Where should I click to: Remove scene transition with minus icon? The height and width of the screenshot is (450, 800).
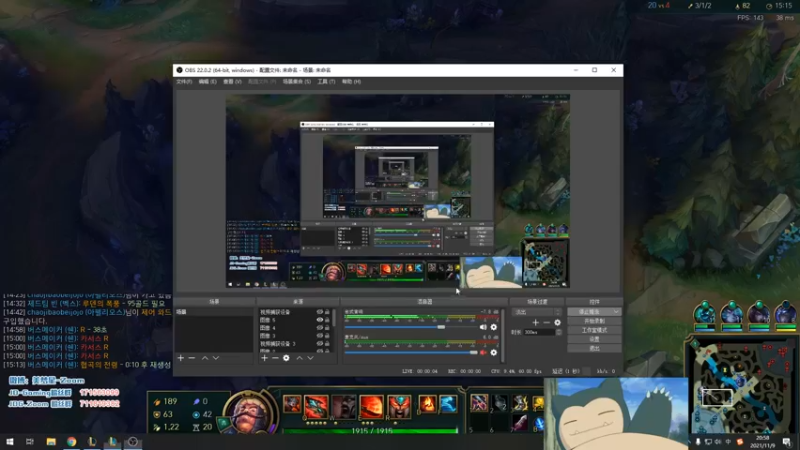coord(546,322)
